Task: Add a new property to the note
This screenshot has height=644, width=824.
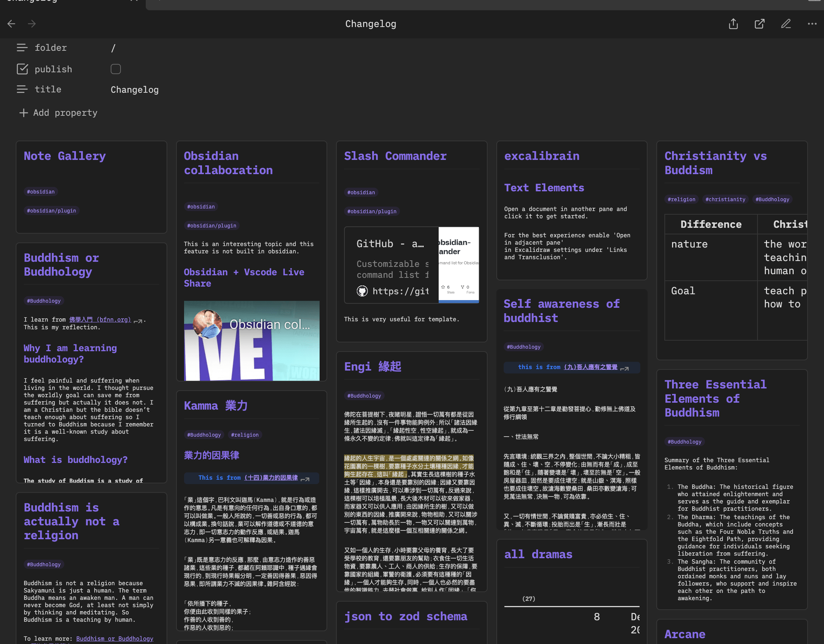Action: click(58, 113)
